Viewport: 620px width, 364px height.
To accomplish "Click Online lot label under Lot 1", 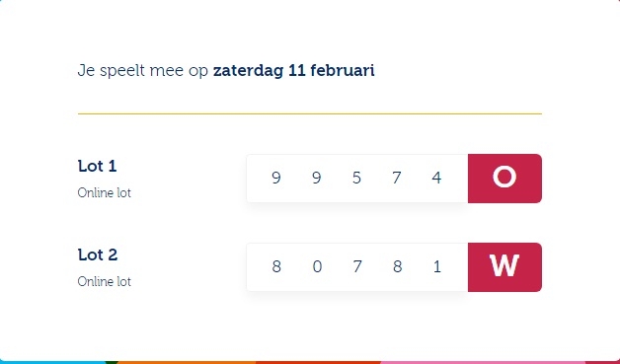I will (x=104, y=193).
